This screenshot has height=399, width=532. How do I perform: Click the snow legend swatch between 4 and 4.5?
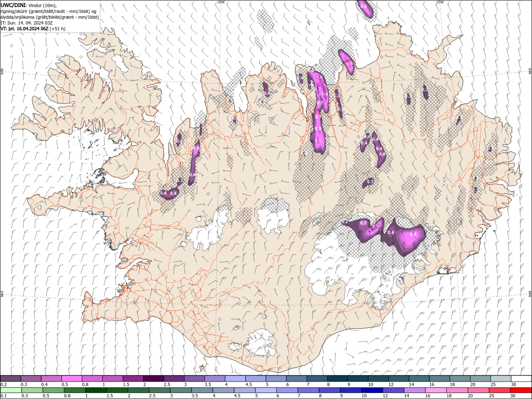[235, 379]
